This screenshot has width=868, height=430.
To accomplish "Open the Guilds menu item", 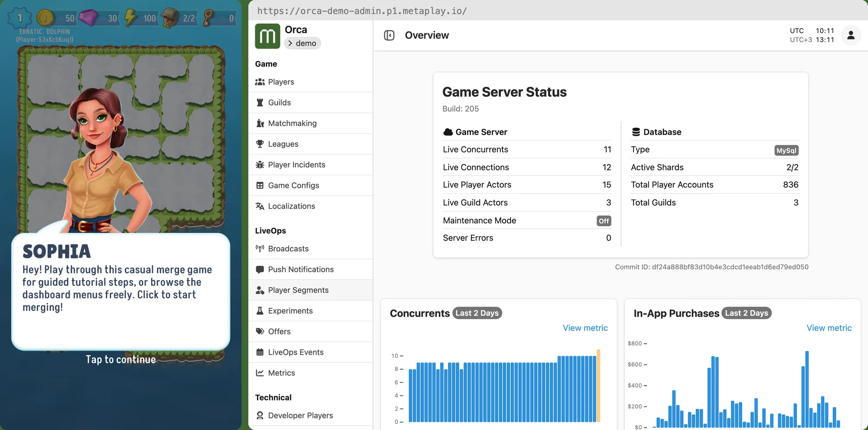I will pyautogui.click(x=310, y=103).
